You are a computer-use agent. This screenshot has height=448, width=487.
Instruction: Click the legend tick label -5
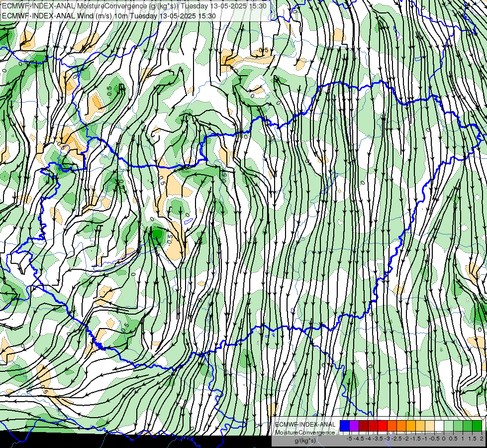pyautogui.click(x=349, y=439)
